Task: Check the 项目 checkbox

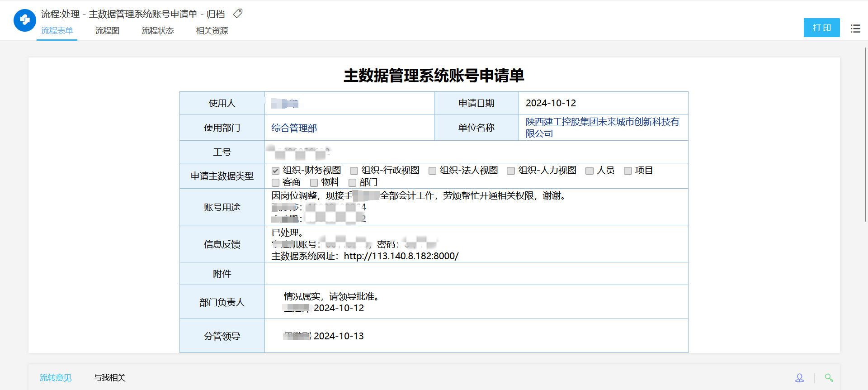Action: coord(627,171)
